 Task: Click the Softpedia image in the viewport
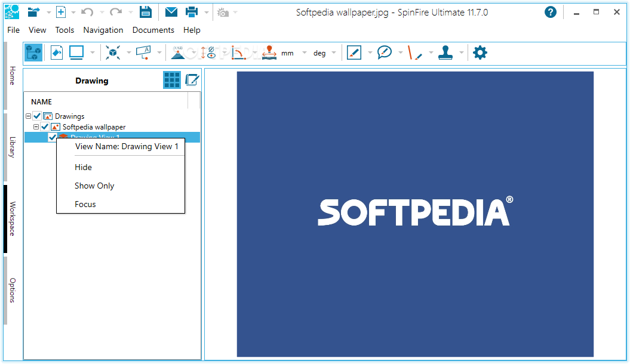point(415,214)
